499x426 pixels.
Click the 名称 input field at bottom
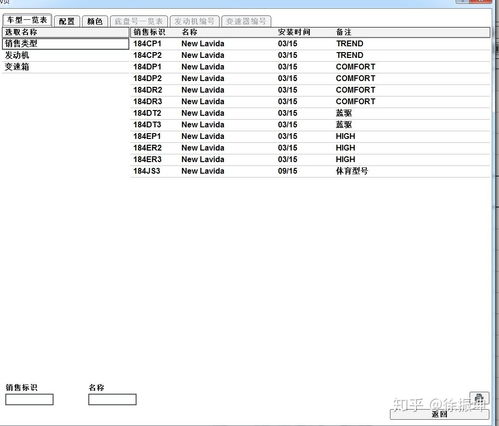click(x=112, y=399)
